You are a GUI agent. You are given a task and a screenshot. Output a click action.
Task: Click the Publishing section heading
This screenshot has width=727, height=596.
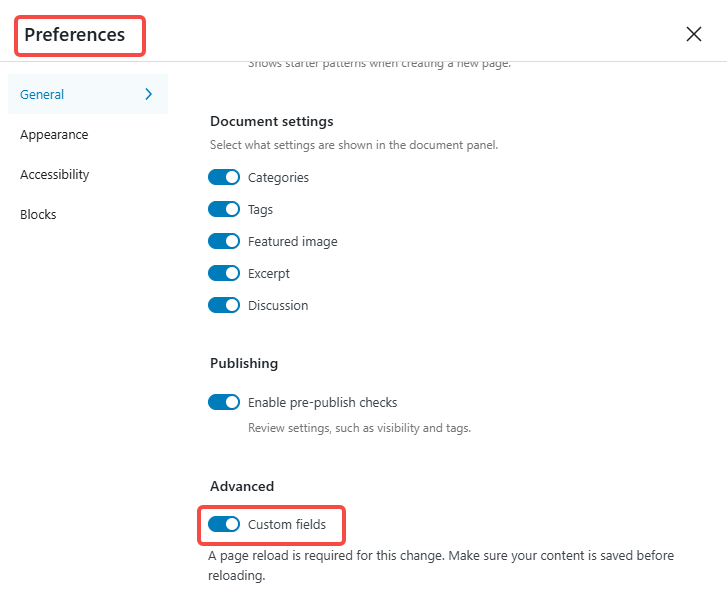pyautogui.click(x=244, y=363)
